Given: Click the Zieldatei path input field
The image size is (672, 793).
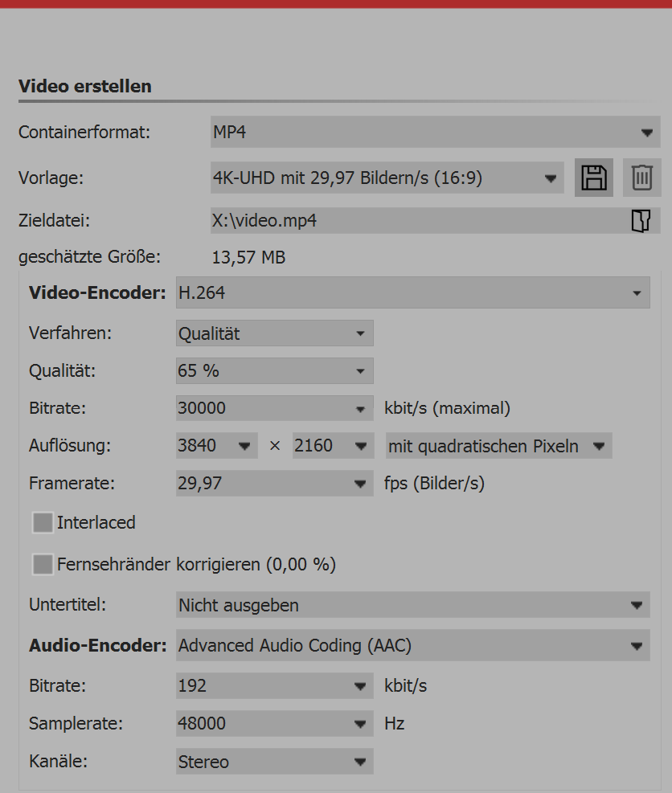Looking at the screenshot, I should click(x=418, y=221).
